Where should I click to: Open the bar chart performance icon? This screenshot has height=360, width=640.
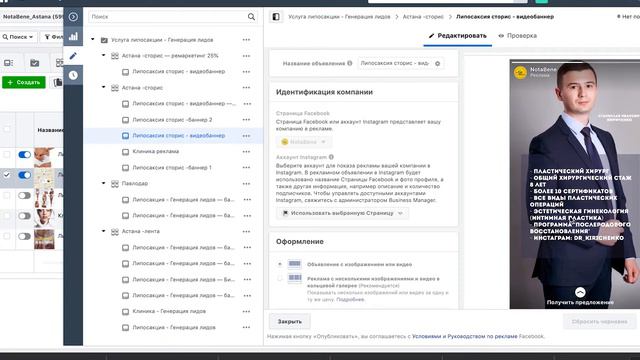coord(73,36)
